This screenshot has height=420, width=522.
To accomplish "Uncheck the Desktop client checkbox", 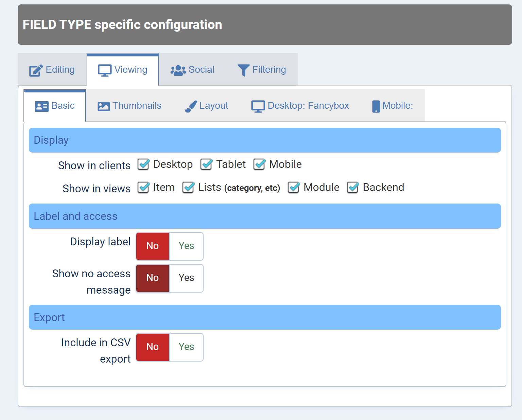I will pyautogui.click(x=143, y=164).
